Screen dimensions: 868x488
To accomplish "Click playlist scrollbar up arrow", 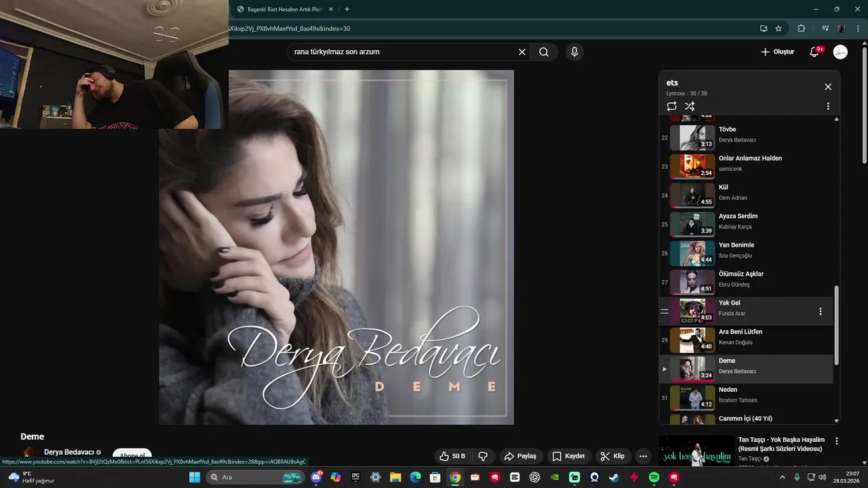I will pyautogui.click(x=836, y=119).
